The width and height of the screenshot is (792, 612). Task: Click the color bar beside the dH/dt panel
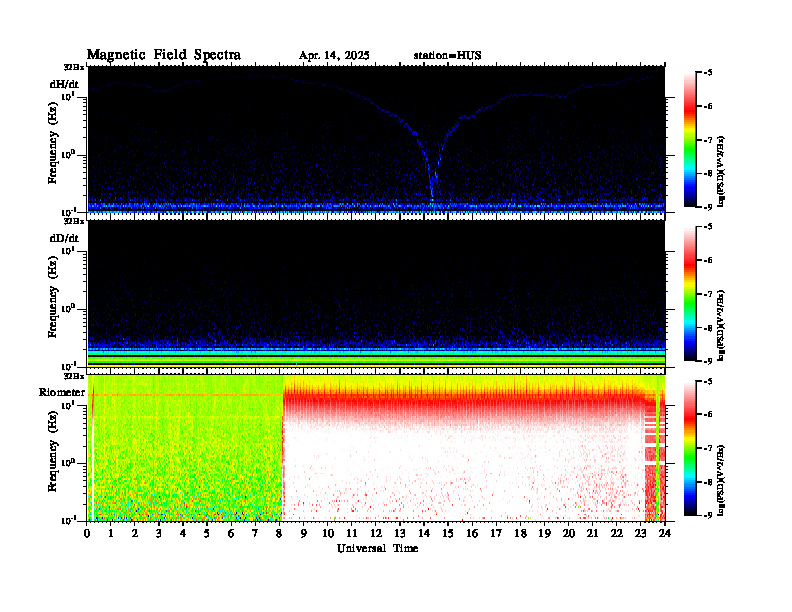[x=690, y=140]
